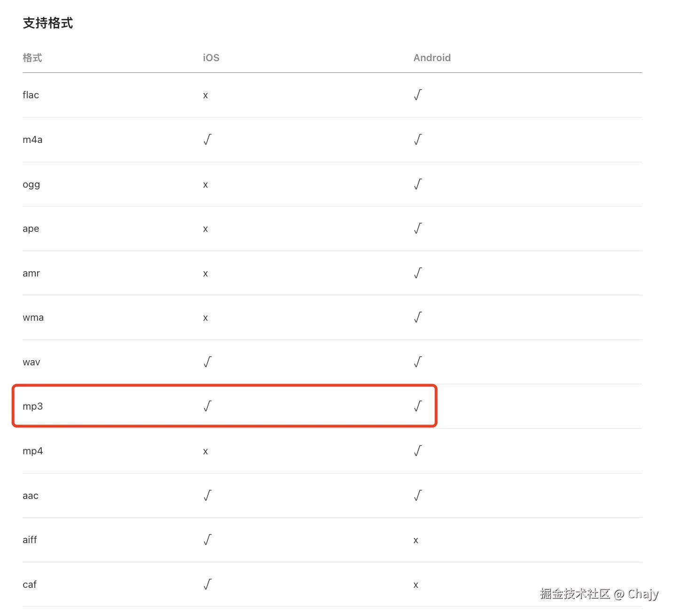The width and height of the screenshot is (674, 616).
Task: Click the 支持格式 heading
Action: click(x=48, y=23)
